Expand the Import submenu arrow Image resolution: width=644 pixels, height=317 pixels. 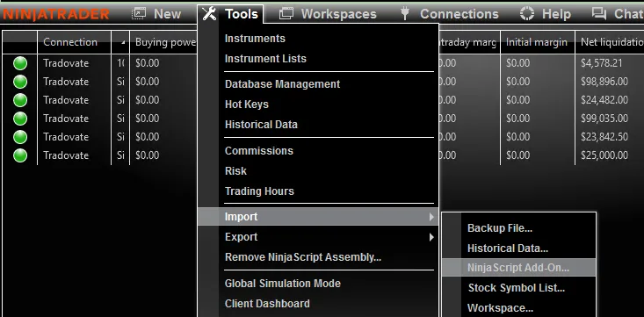(x=431, y=217)
